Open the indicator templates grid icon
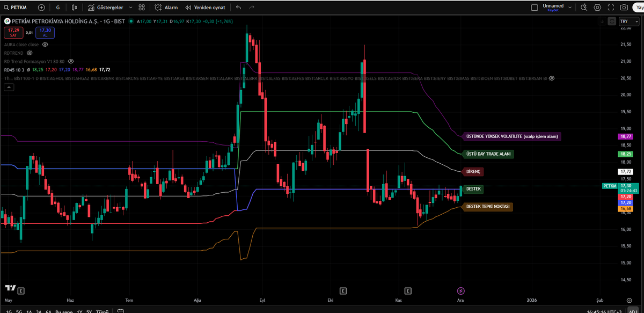This screenshot has height=313, width=644. 142,8
